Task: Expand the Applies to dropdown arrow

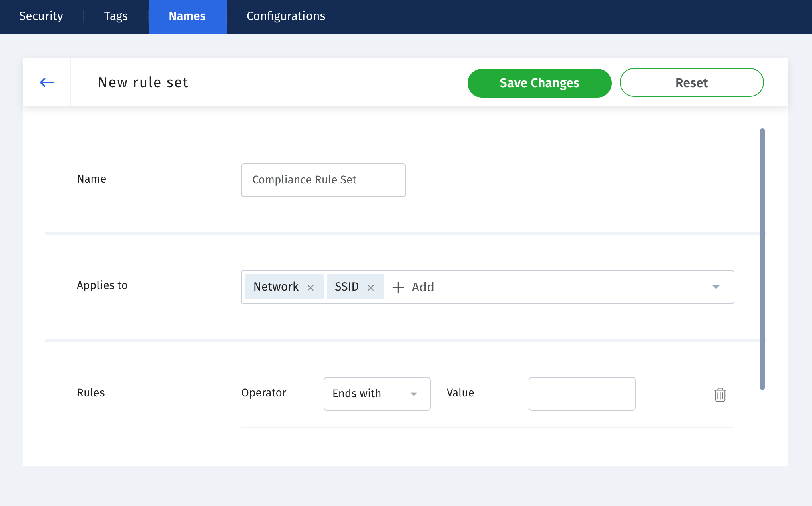Action: [x=716, y=287]
